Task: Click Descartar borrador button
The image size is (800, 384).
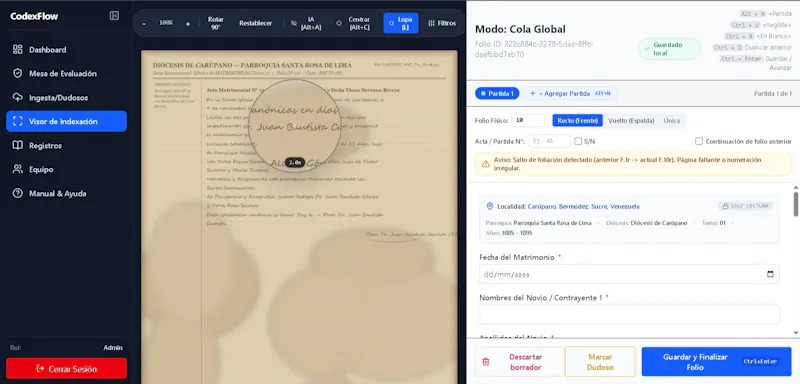Action: click(519, 362)
